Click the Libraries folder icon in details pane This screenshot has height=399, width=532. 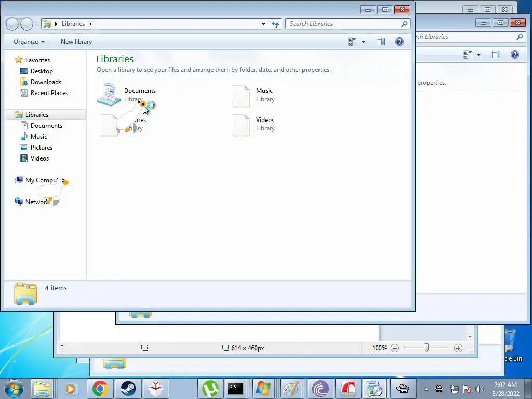click(x=25, y=293)
